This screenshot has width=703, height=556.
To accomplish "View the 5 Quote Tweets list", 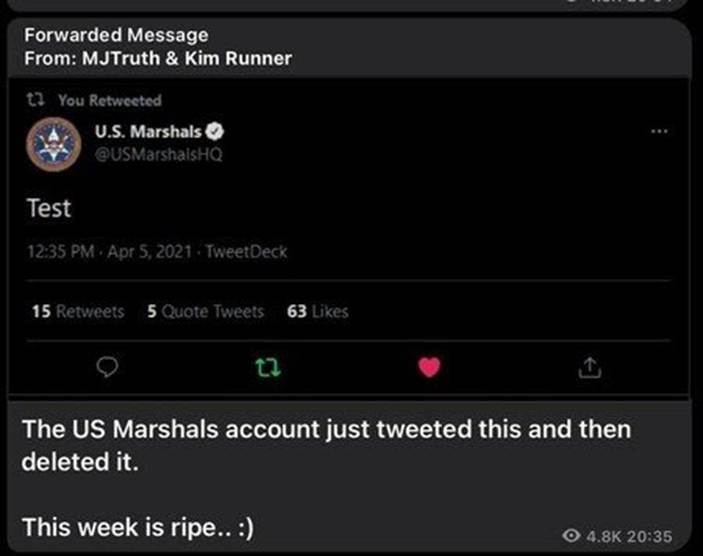I will click(x=205, y=311).
